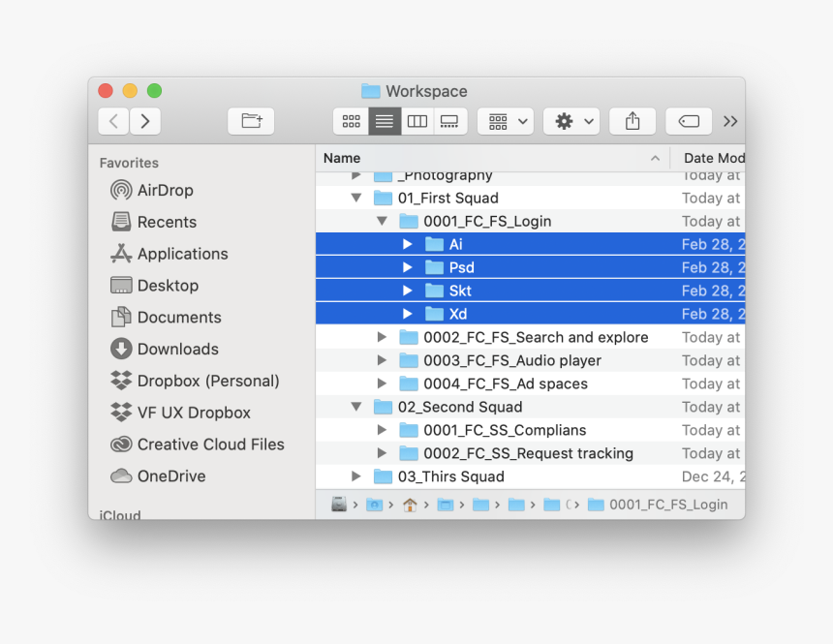
Task: Click the home folder in the path bar
Action: point(410,505)
